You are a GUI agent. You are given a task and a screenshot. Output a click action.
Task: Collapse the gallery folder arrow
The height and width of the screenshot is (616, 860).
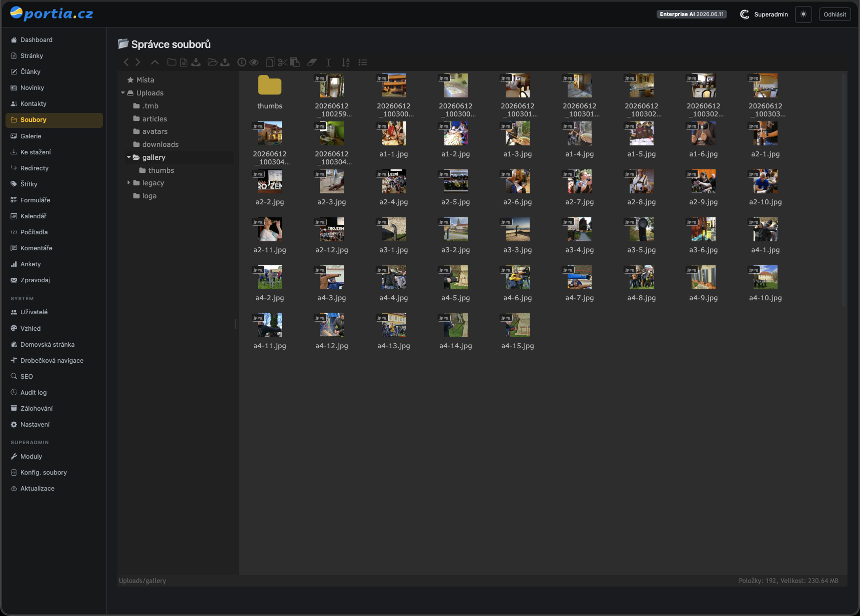[x=129, y=157]
